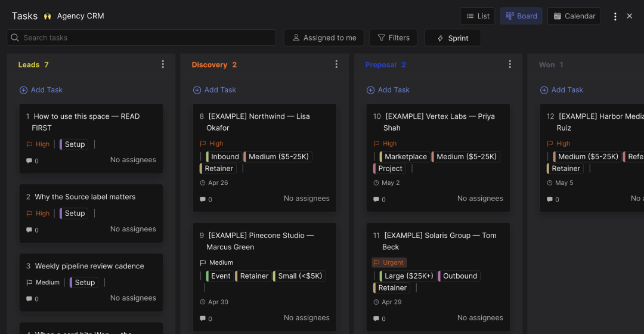
Task: Click Setup label on task 2
Action: [74, 214]
